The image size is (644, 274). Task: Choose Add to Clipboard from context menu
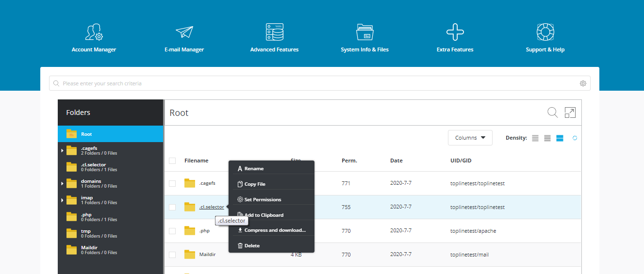(x=272, y=215)
